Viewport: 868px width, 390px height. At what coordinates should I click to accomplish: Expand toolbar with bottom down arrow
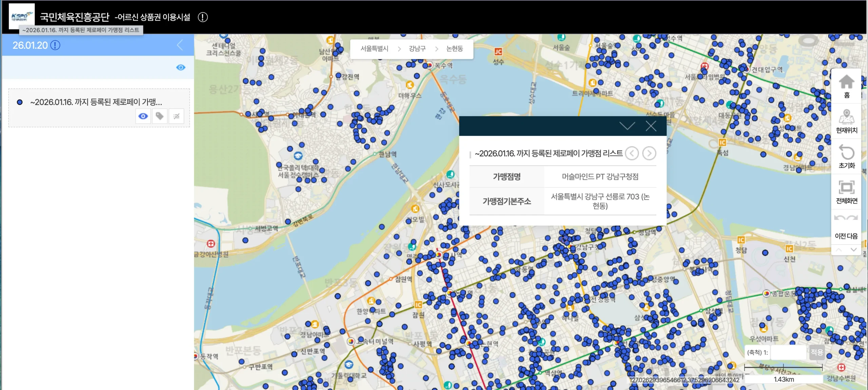tap(853, 250)
